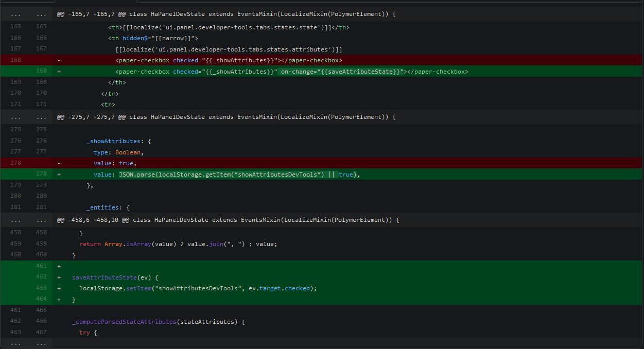Expand hidden lines below new line 467
The image size is (644, 349).
tap(26, 343)
